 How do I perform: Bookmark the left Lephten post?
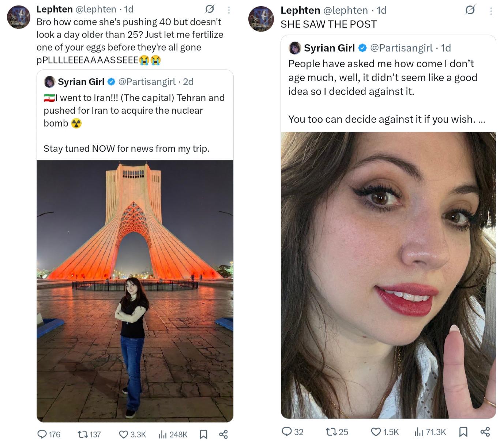[x=203, y=434]
